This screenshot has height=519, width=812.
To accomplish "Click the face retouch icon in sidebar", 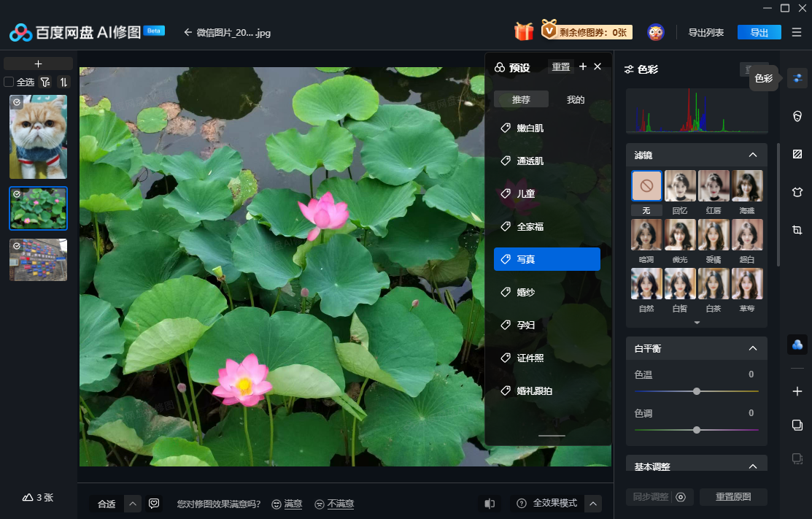I will point(797,116).
